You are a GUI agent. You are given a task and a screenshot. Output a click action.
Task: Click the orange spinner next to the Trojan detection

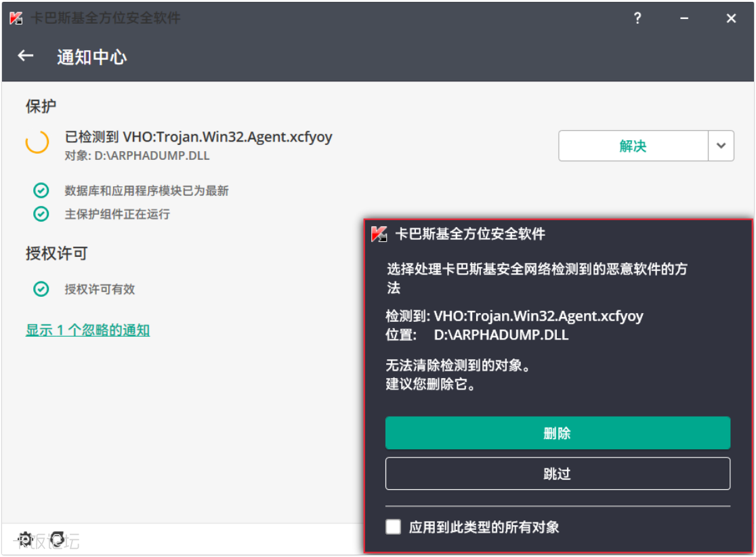[x=37, y=142]
